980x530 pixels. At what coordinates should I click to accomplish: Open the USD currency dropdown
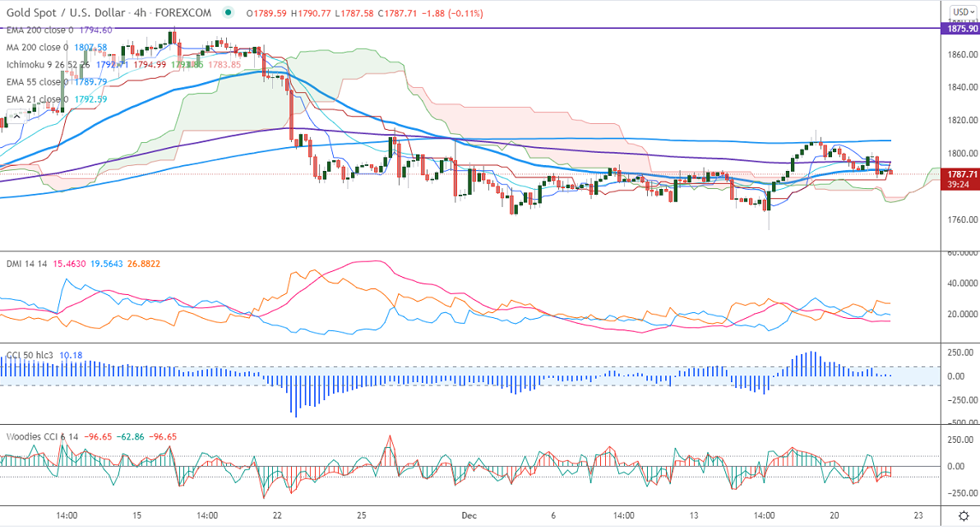pos(963,12)
